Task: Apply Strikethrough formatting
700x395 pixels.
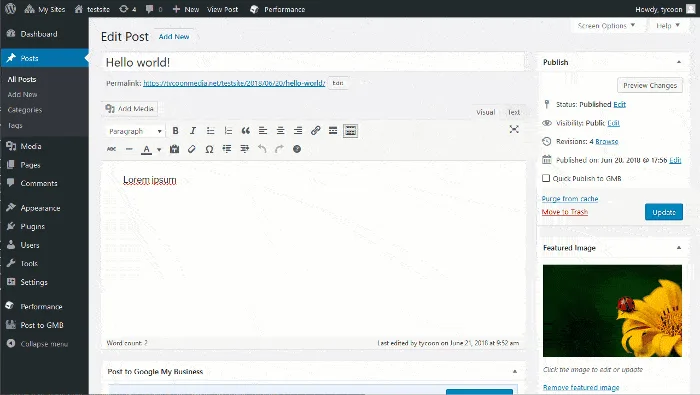Action: (x=112, y=149)
